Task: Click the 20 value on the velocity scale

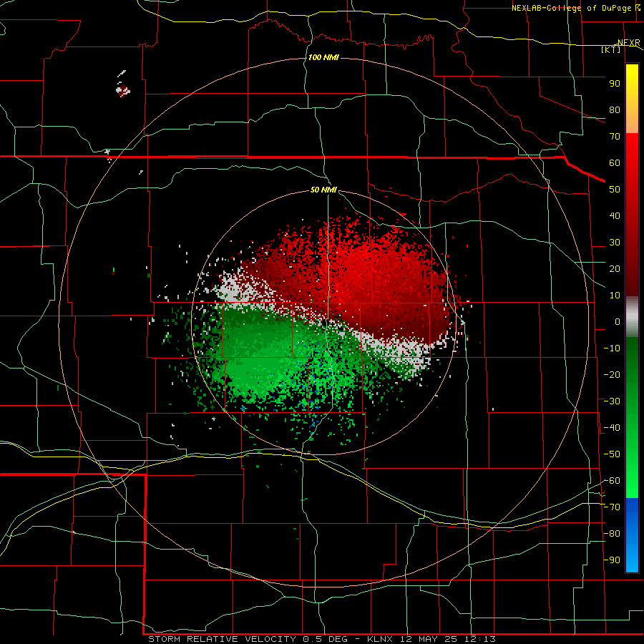Action: (615, 269)
